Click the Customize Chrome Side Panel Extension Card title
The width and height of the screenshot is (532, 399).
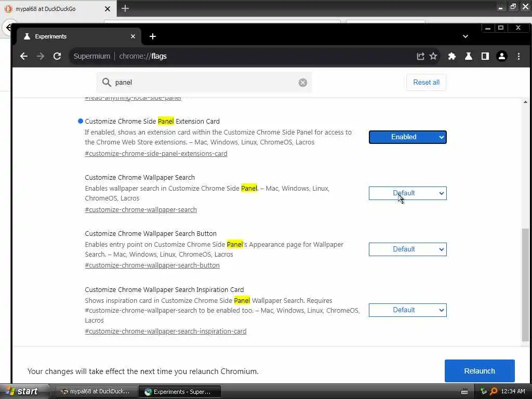point(152,122)
